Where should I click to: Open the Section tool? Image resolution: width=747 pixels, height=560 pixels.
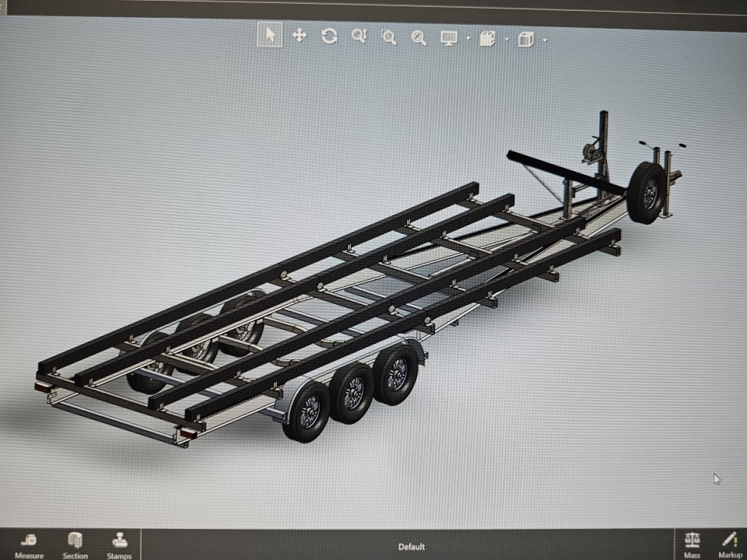click(75, 546)
